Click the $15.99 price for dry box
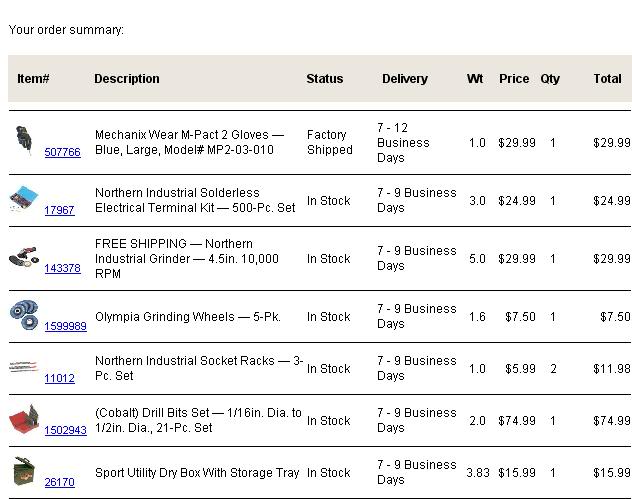The width and height of the screenshot is (632, 499). [x=517, y=473]
